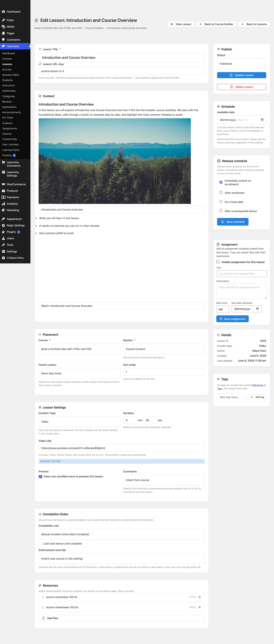
Task: Click the Add tag button
Action: [x=257, y=397]
